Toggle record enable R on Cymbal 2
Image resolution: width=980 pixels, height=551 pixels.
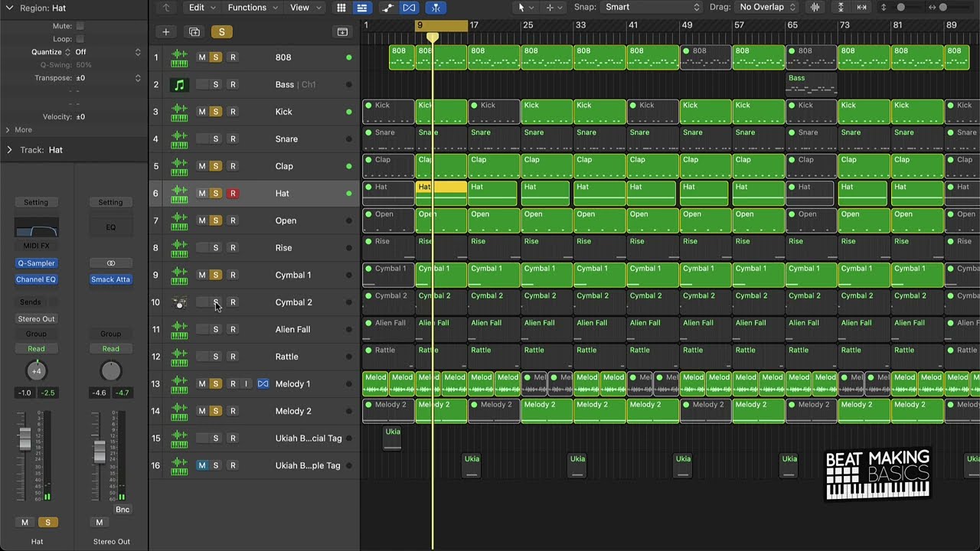(x=233, y=302)
